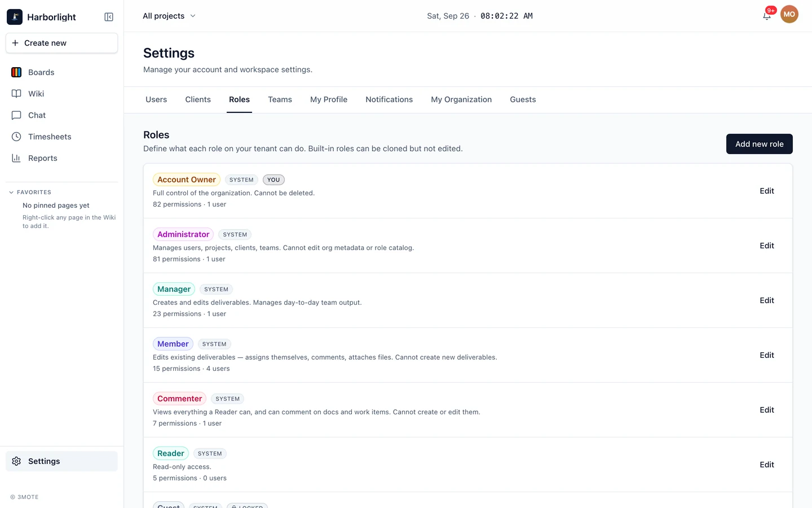
Task: Expand the All projects dropdown
Action: (169, 16)
